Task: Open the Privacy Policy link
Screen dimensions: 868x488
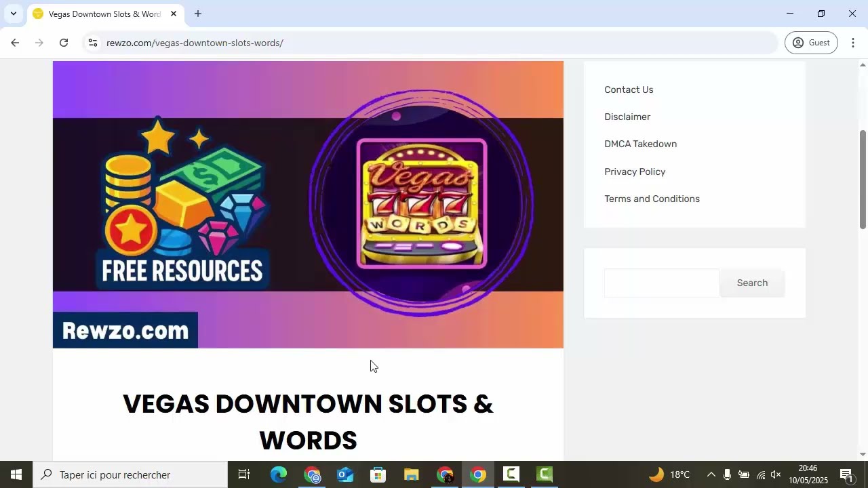Action: pos(635,171)
